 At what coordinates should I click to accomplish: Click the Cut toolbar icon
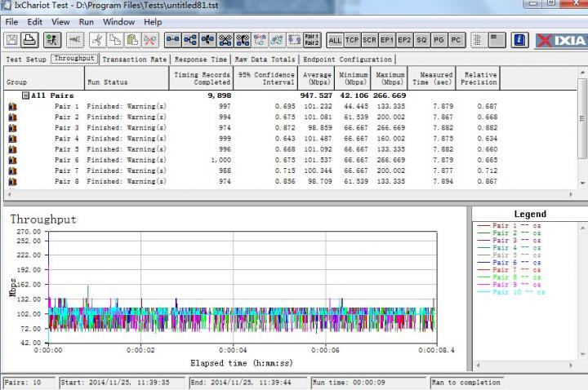point(98,40)
